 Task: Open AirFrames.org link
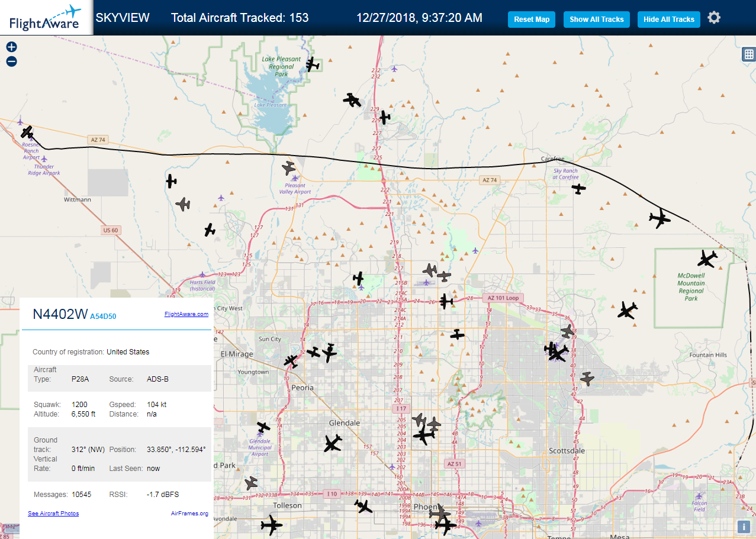pyautogui.click(x=189, y=513)
